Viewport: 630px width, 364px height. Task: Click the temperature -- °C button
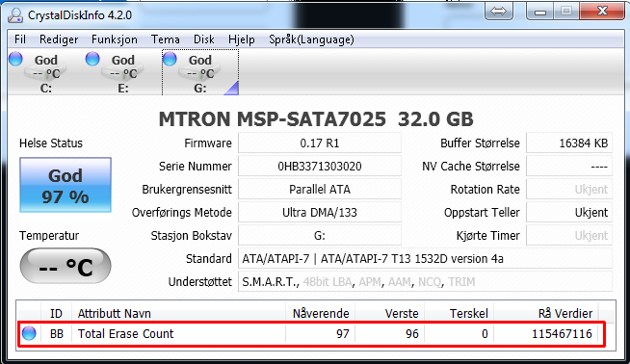point(66,266)
